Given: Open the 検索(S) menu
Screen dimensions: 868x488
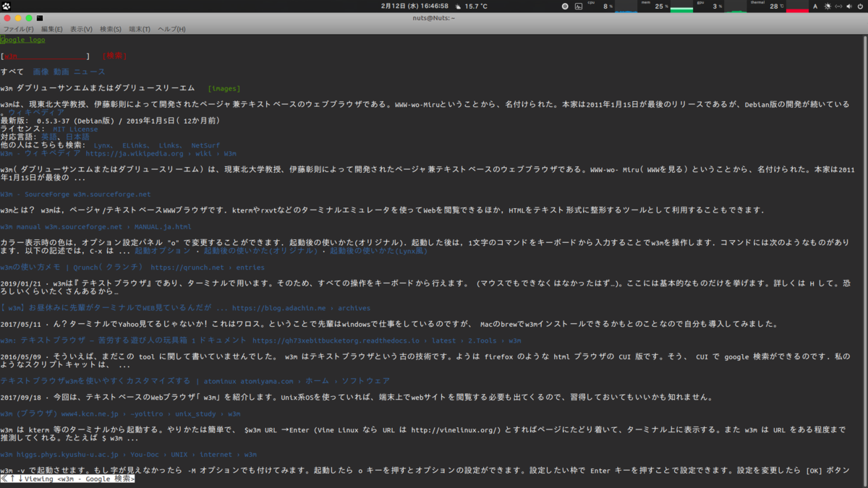Looking at the screenshot, I should coord(111,29).
